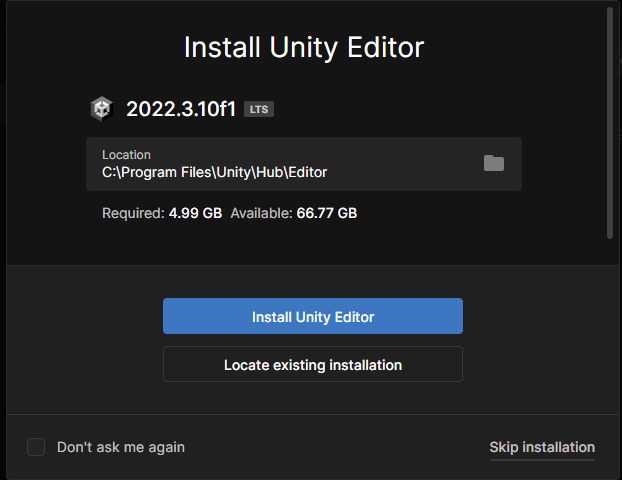Open the folder browse icon for Location
This screenshot has height=480, width=622.
(494, 163)
